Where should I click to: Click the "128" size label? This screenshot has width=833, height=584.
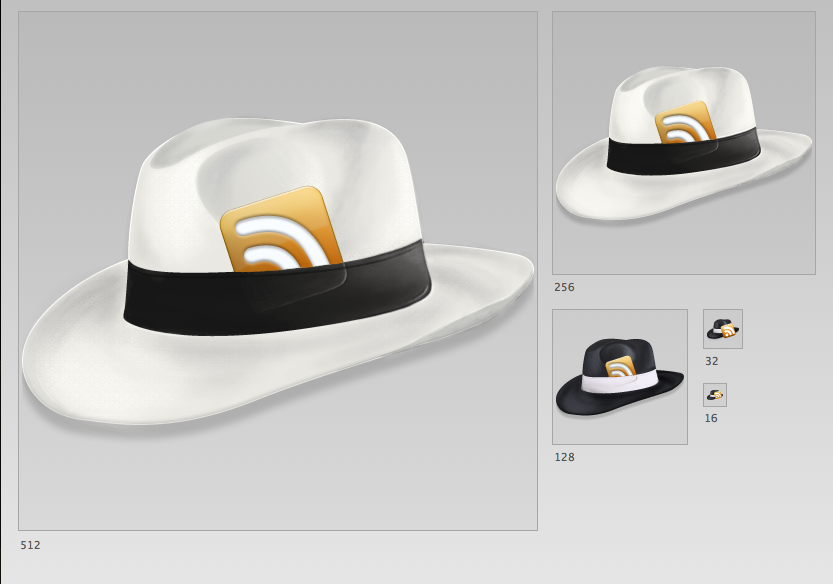pos(564,457)
